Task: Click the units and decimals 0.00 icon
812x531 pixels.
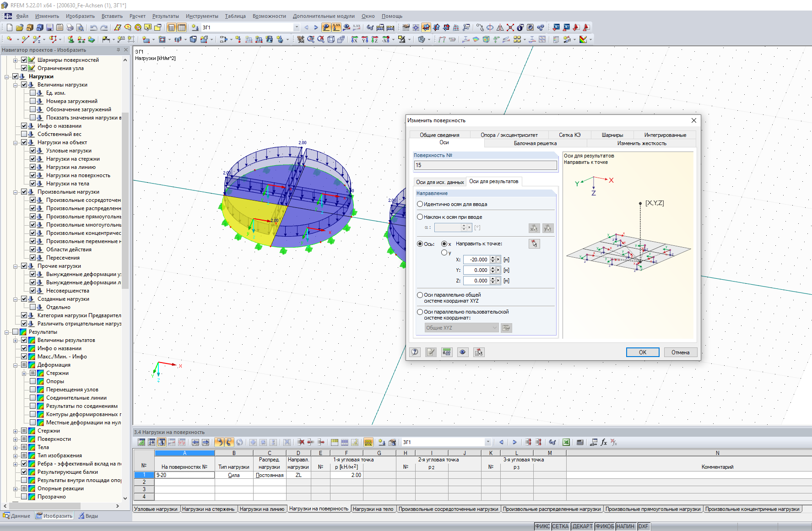Action: [x=446, y=352]
